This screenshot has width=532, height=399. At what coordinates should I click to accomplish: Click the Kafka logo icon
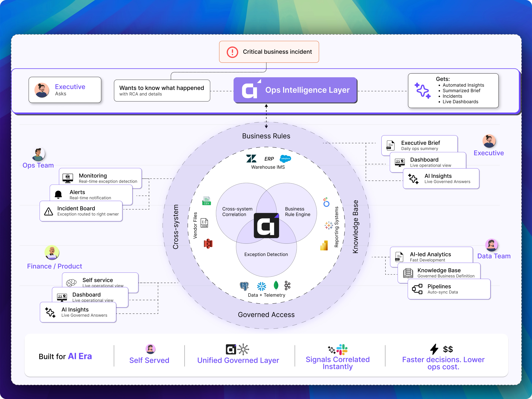pyautogui.click(x=287, y=285)
